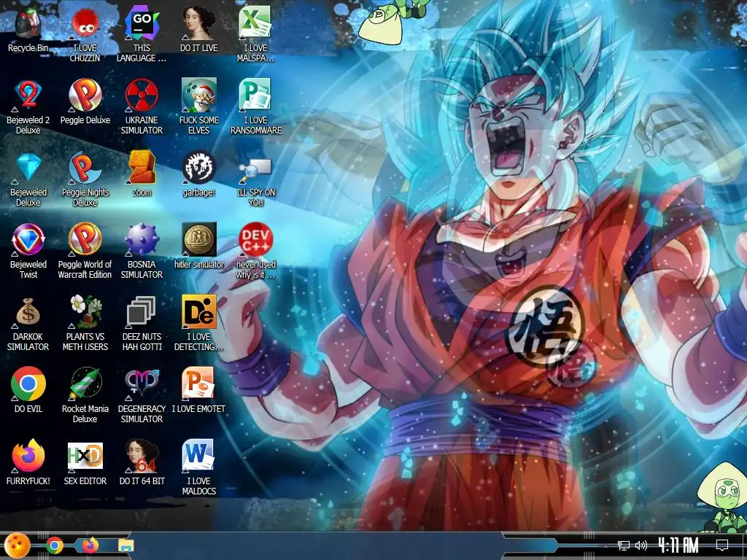Show hidden system tray icons
Image resolution: width=747 pixels, height=560 pixels.
pos(605,545)
